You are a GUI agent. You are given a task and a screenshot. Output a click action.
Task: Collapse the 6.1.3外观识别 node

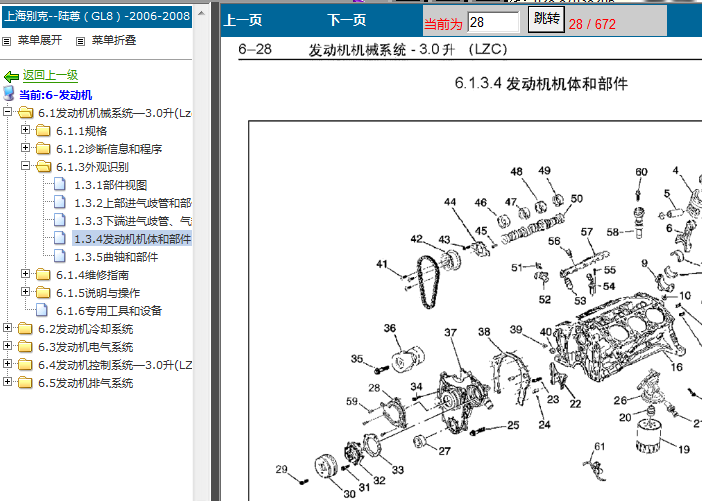(x=26, y=166)
